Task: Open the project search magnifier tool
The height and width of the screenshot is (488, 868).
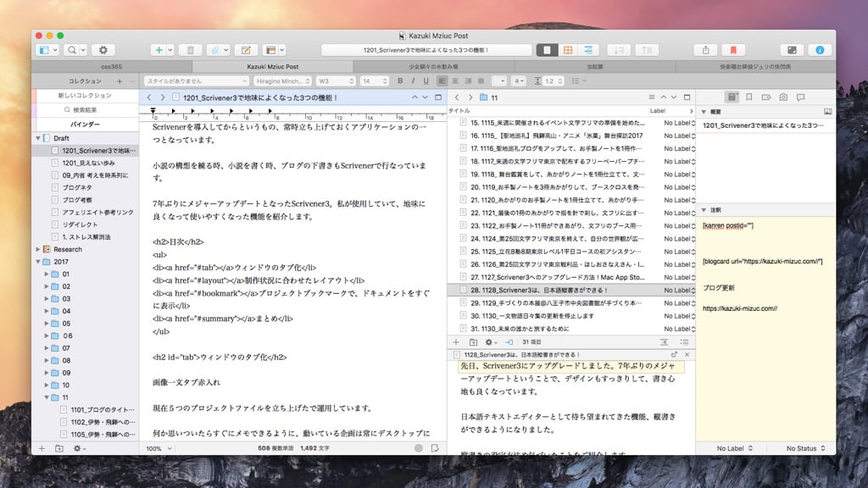Action: tap(72, 50)
